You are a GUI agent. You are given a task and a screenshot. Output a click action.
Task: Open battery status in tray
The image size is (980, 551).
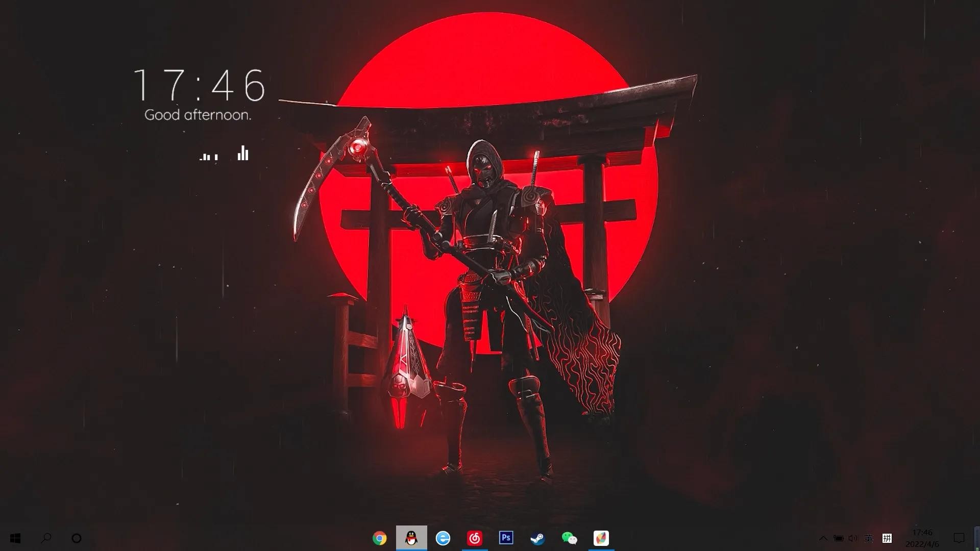838,538
